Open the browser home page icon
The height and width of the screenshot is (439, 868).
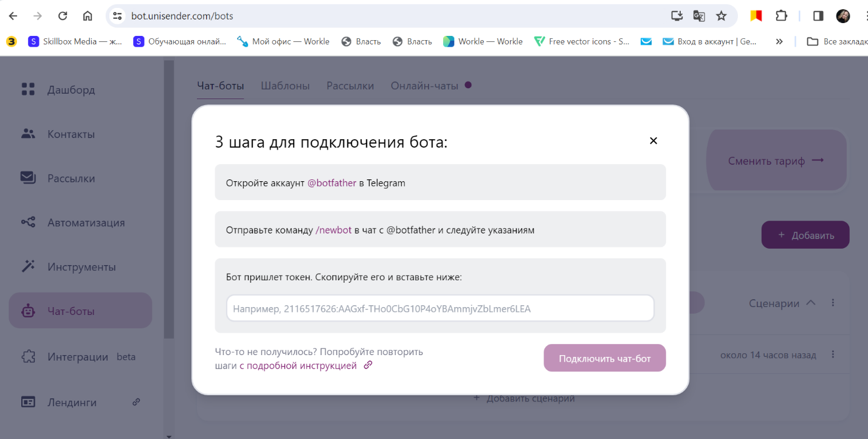[88, 16]
